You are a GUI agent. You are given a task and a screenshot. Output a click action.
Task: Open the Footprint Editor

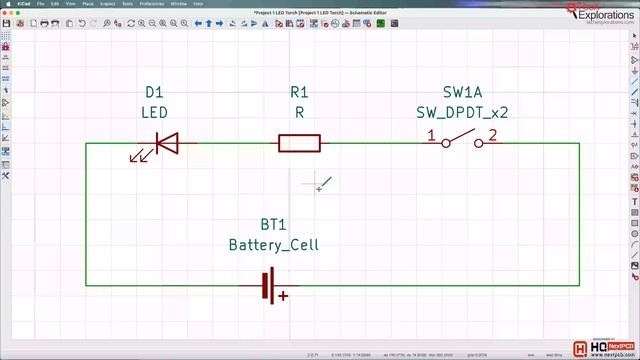[300, 24]
